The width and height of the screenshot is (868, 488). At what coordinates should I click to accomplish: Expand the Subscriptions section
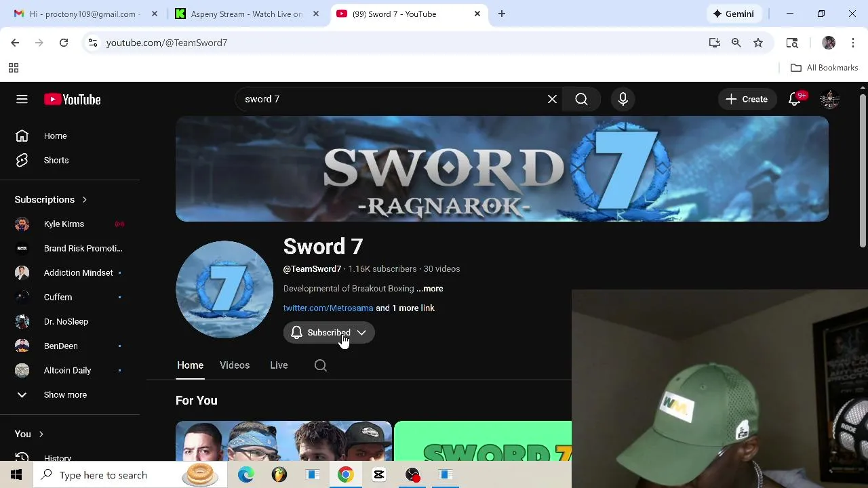52,199
